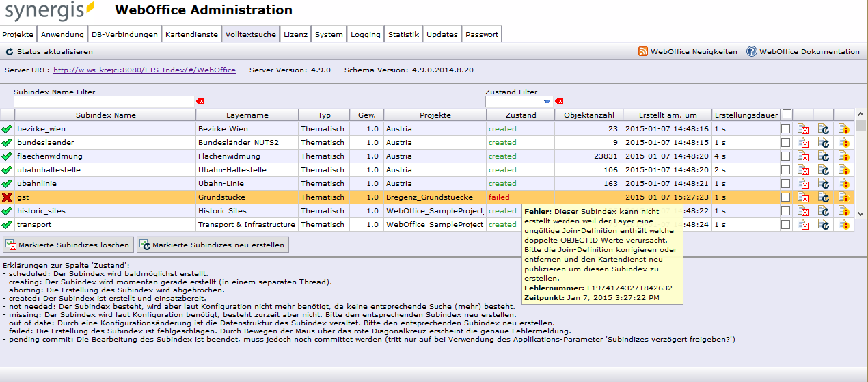Screen dimensions: 868x382
Task: Select the bundeslaender row checkbox
Action: pos(786,143)
